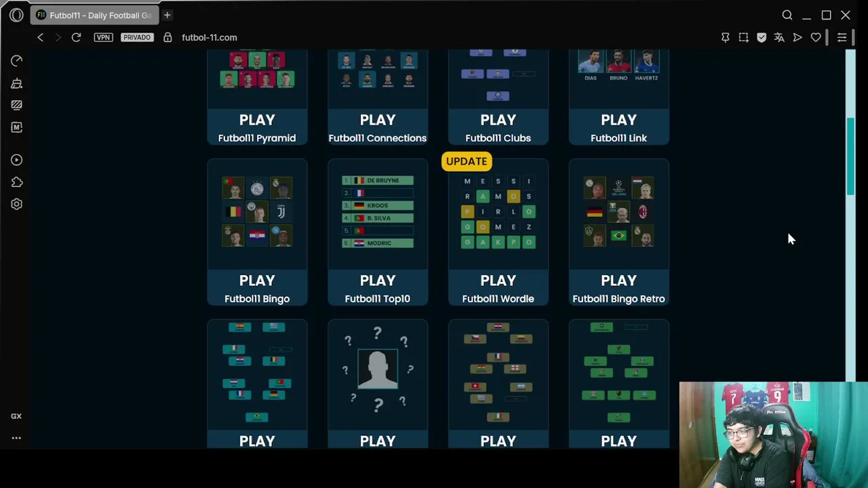
Task: Select the Futbol11 - Daily Football tab
Action: (94, 15)
